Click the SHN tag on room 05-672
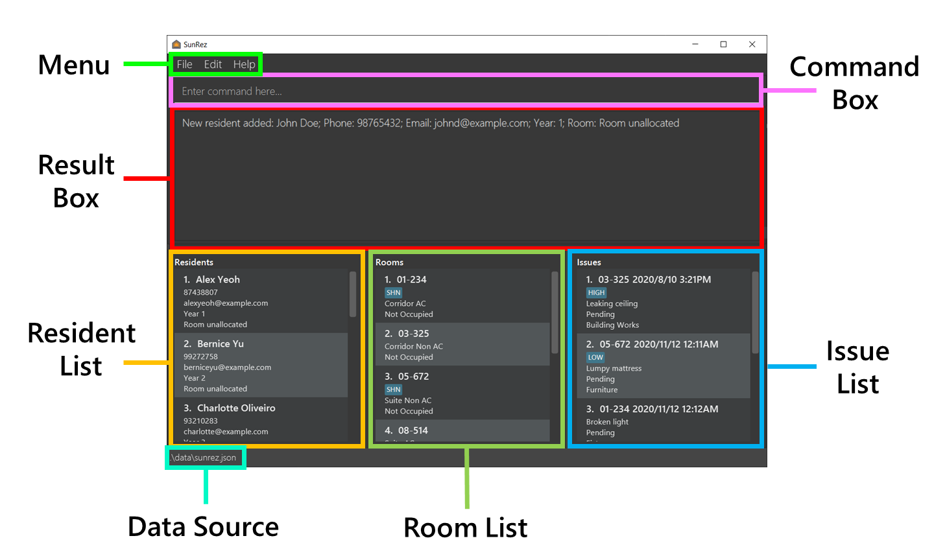934x560 pixels. pyautogui.click(x=394, y=390)
